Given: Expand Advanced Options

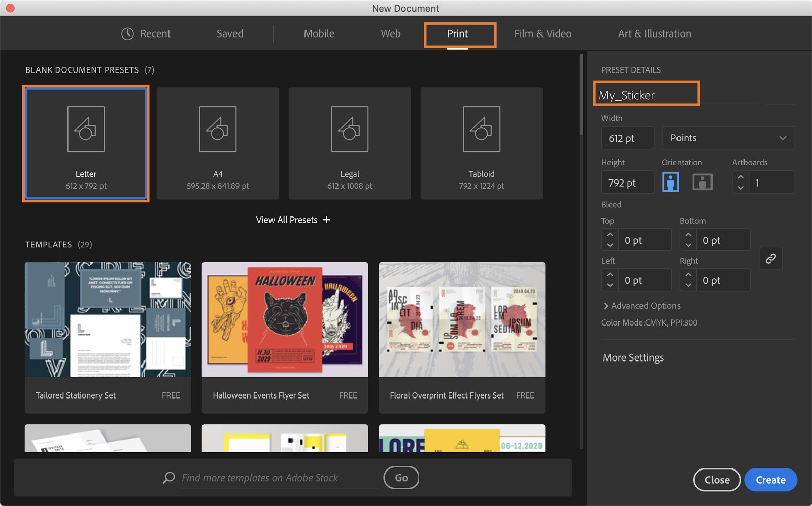Looking at the screenshot, I should coord(641,305).
